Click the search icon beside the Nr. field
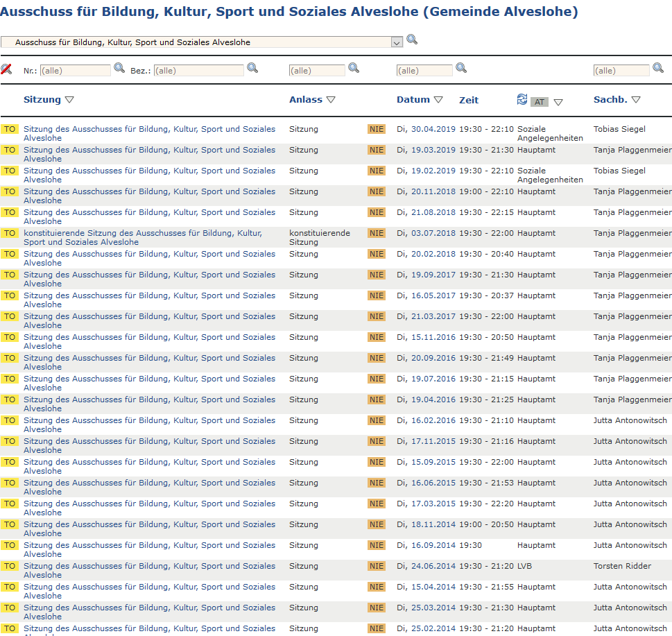 pos(119,68)
